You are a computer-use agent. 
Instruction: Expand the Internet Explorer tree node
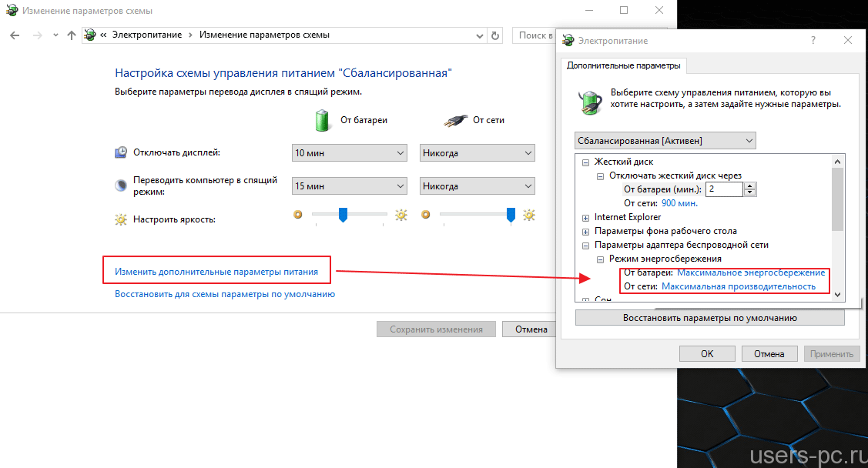[585, 217]
